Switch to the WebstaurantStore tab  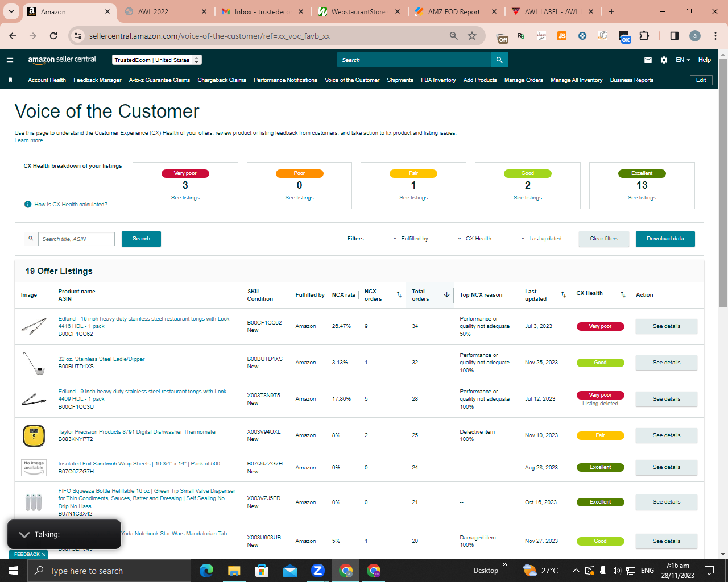point(359,11)
